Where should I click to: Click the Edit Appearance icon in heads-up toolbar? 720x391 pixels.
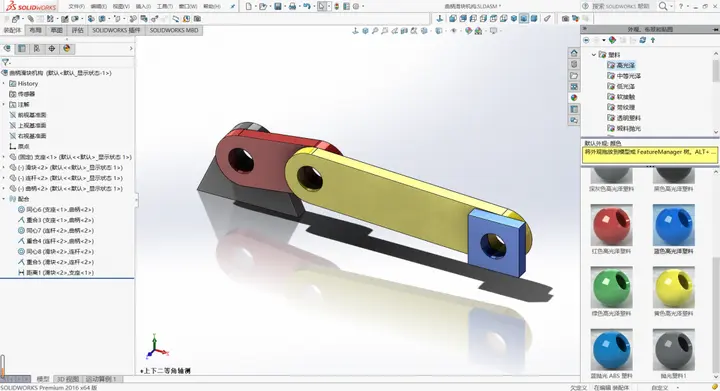pyautogui.click(x=468, y=31)
